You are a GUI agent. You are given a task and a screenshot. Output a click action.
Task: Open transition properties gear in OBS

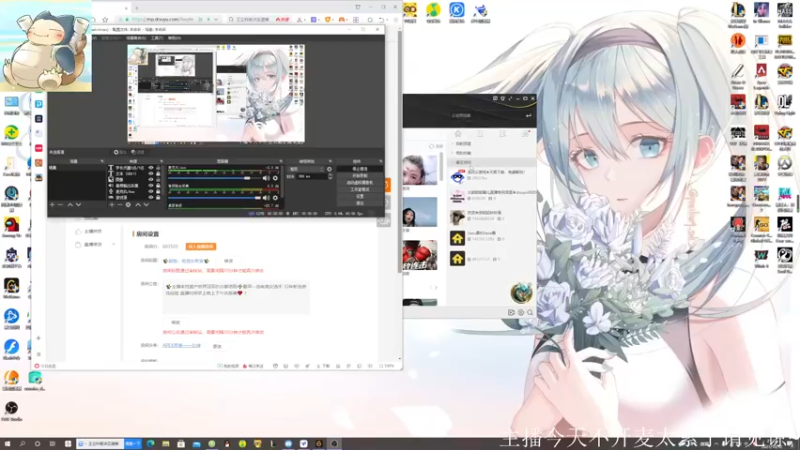coord(329,169)
